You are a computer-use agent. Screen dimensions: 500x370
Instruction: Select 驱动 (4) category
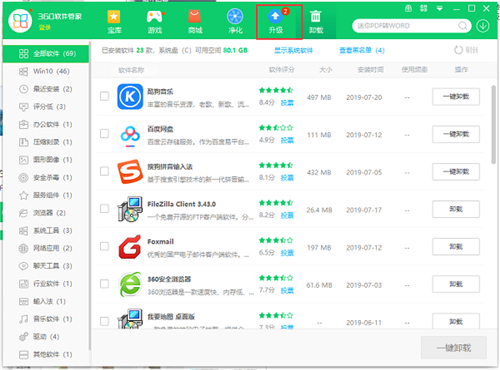click(x=46, y=337)
